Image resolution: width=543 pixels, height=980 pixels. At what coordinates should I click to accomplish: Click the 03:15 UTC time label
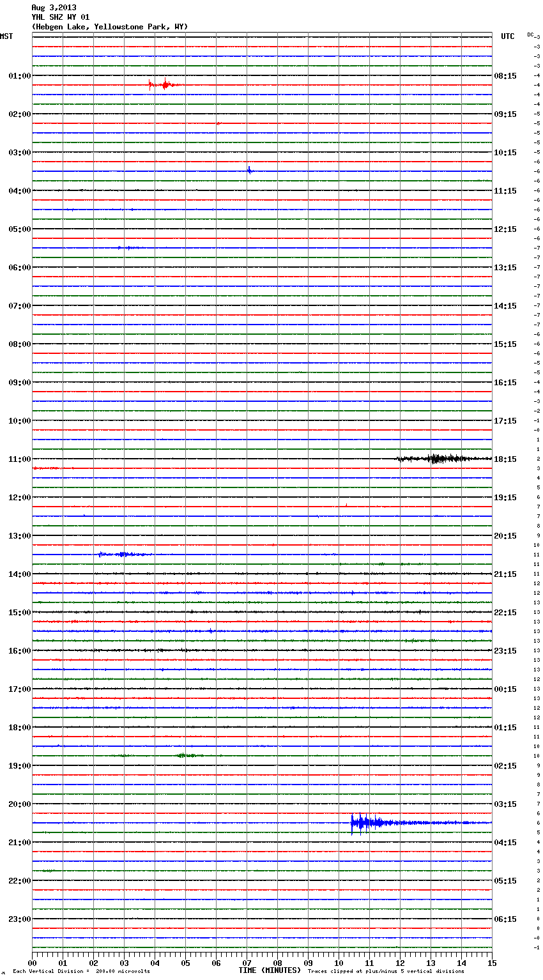tap(505, 804)
